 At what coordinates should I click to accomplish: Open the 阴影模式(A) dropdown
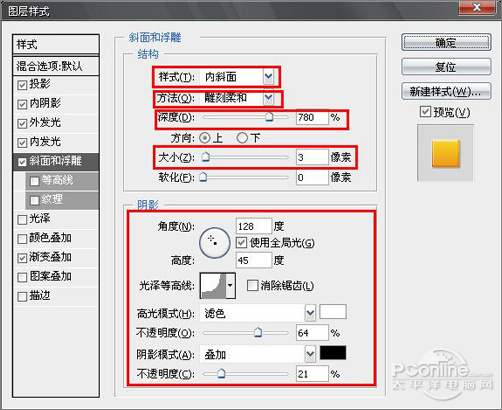(310, 354)
